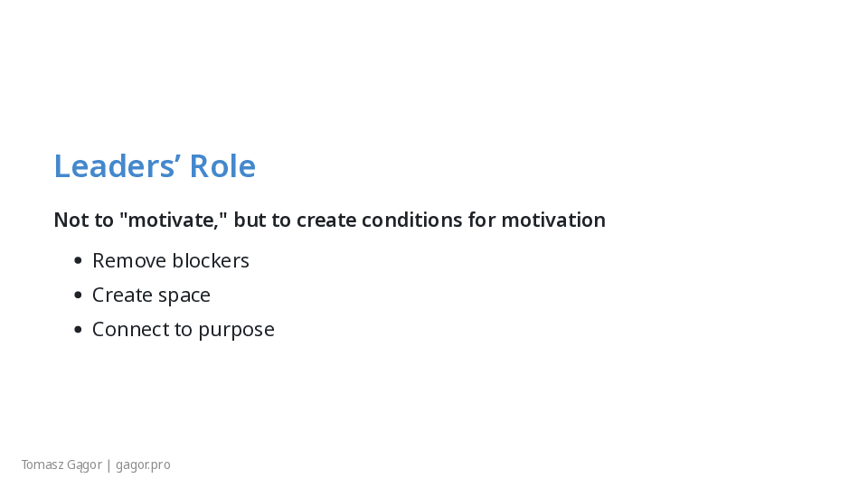Click the name "Tomasz" in the footer
The height and width of the screenshot is (488, 868).
pyautogui.click(x=42, y=465)
